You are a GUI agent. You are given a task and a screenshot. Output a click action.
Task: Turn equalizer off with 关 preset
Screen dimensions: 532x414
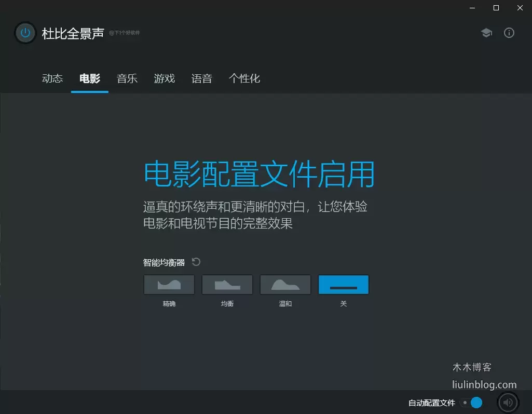pos(344,285)
